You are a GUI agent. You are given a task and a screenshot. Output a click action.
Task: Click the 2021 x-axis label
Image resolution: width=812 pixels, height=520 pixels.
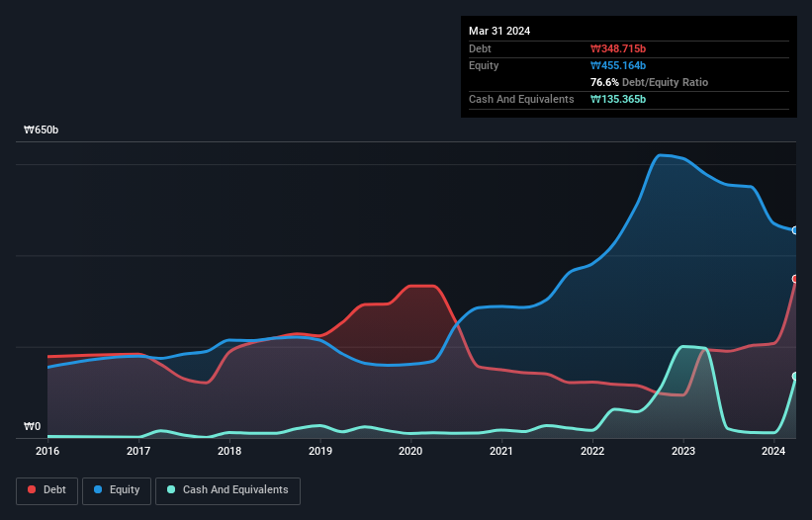tap(501, 451)
